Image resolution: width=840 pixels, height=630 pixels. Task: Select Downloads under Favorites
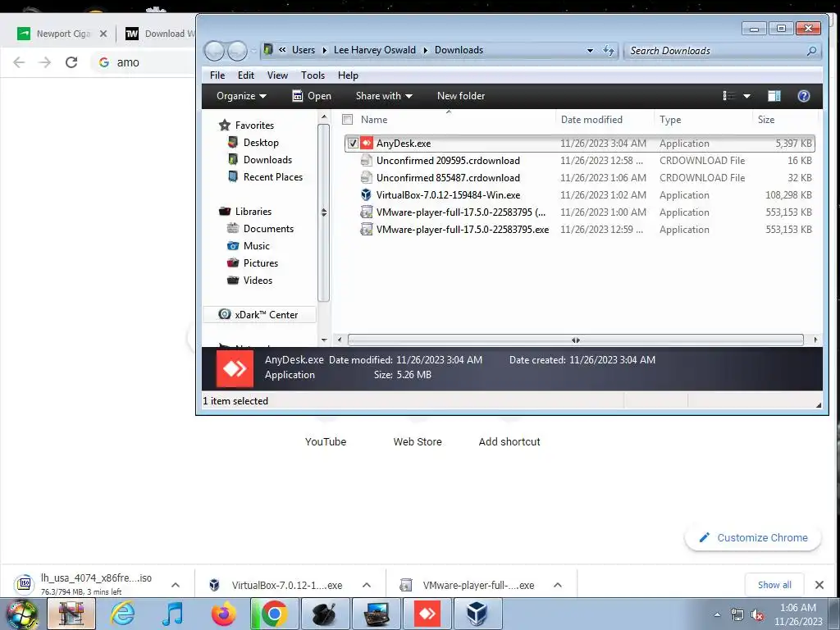(267, 160)
